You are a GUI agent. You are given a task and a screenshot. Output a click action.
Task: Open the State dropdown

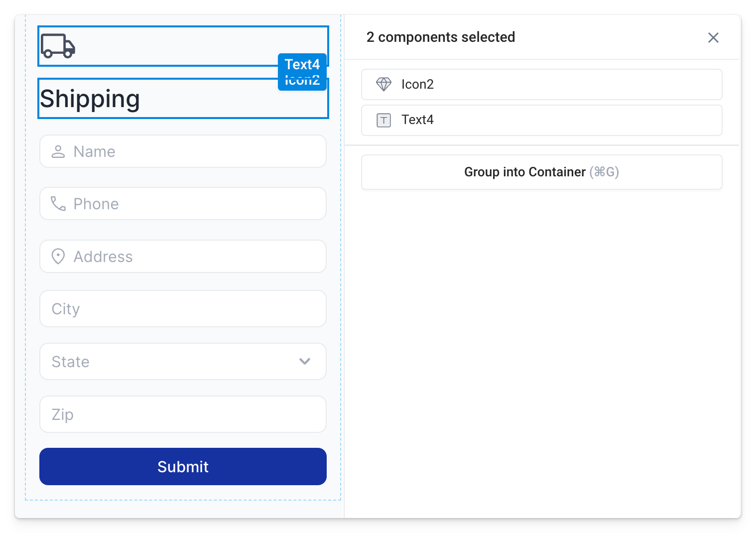(x=183, y=362)
